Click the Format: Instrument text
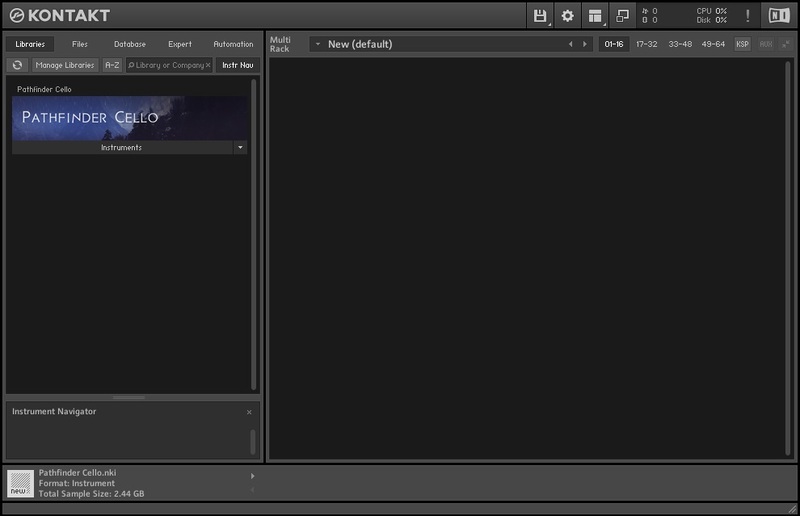Screen dimensions: 800x516 [x=77, y=483]
